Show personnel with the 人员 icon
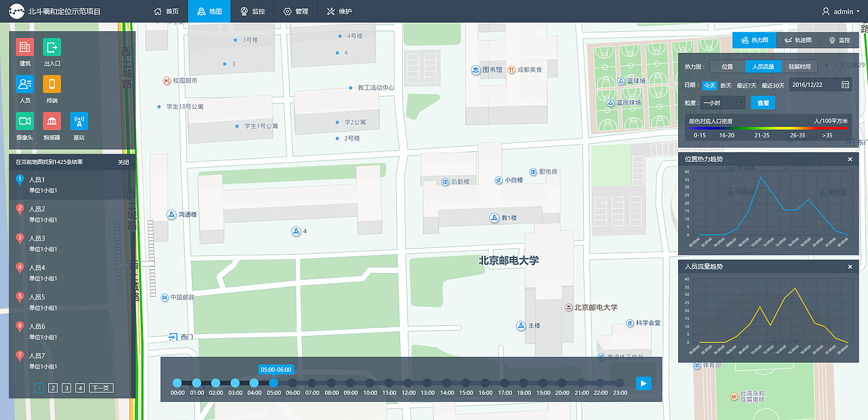868x420 pixels. pyautogui.click(x=24, y=83)
